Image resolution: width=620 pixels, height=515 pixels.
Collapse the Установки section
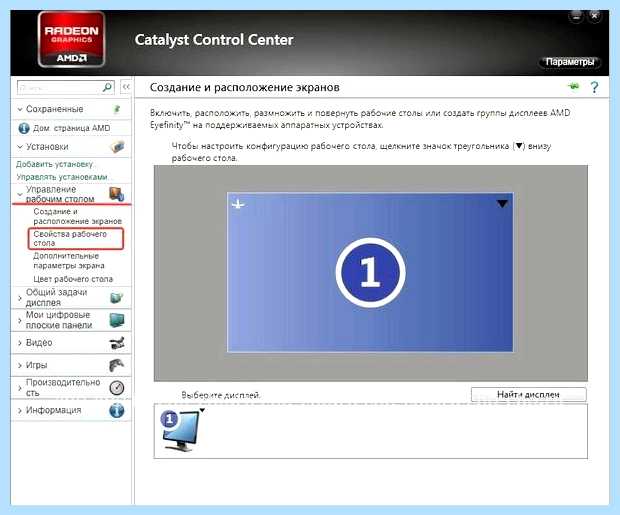point(20,147)
